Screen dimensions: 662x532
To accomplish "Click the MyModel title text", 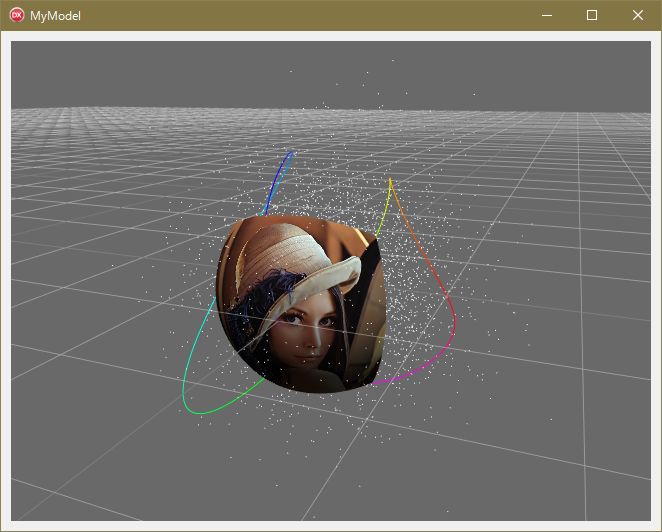I will point(55,16).
